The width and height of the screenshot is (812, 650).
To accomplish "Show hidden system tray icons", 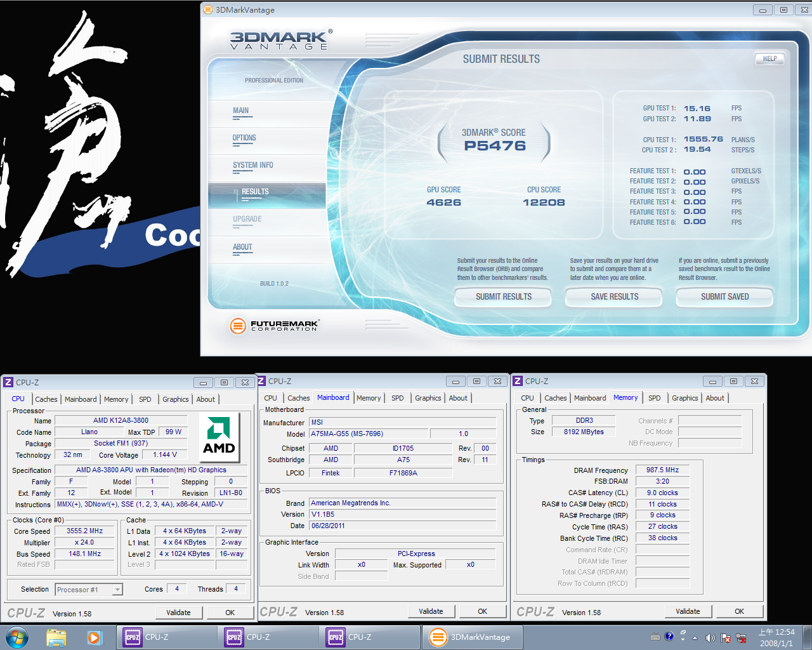I will point(695,637).
